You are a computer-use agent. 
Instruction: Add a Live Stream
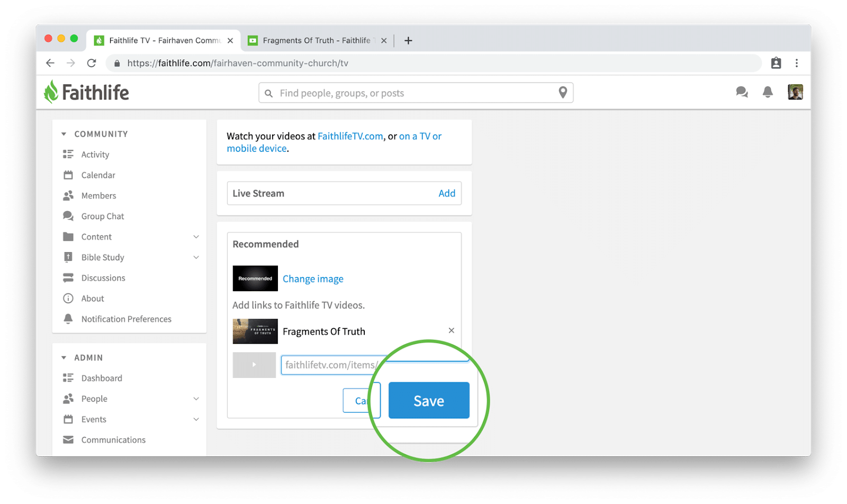[447, 193]
